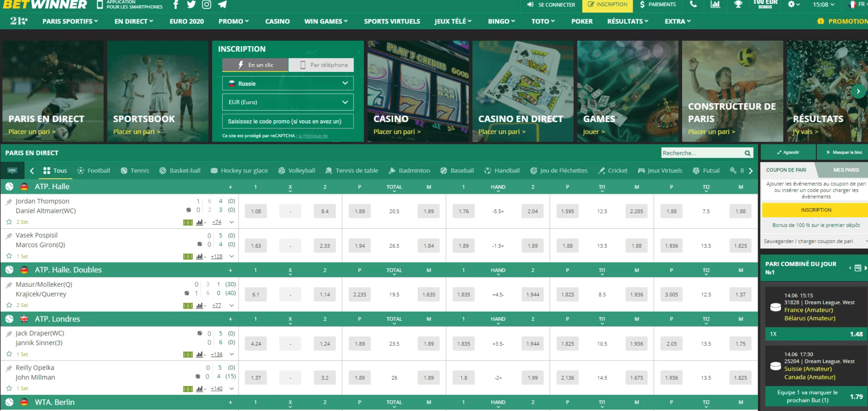The image size is (868, 411).
Task: Open the 15:08 time dropdown
Action: click(823, 4)
